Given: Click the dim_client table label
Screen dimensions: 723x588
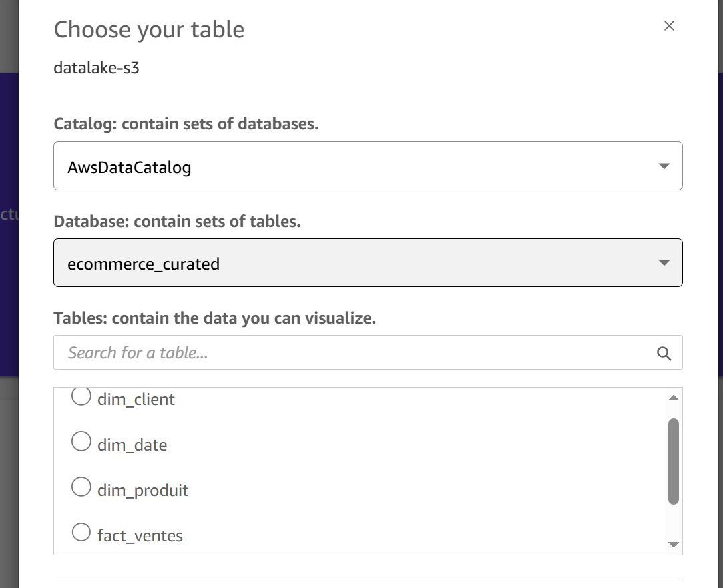Looking at the screenshot, I should (x=136, y=400).
